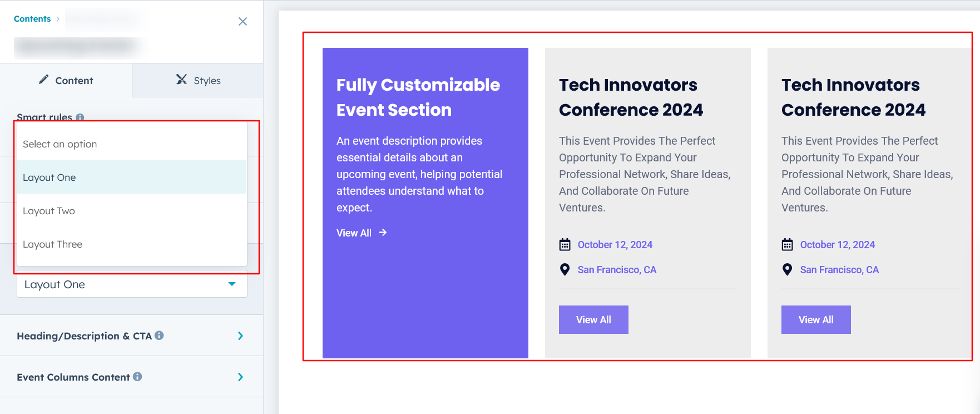The width and height of the screenshot is (980, 414).
Task: Expand the Heading/Description & CTA section
Action: [240, 336]
